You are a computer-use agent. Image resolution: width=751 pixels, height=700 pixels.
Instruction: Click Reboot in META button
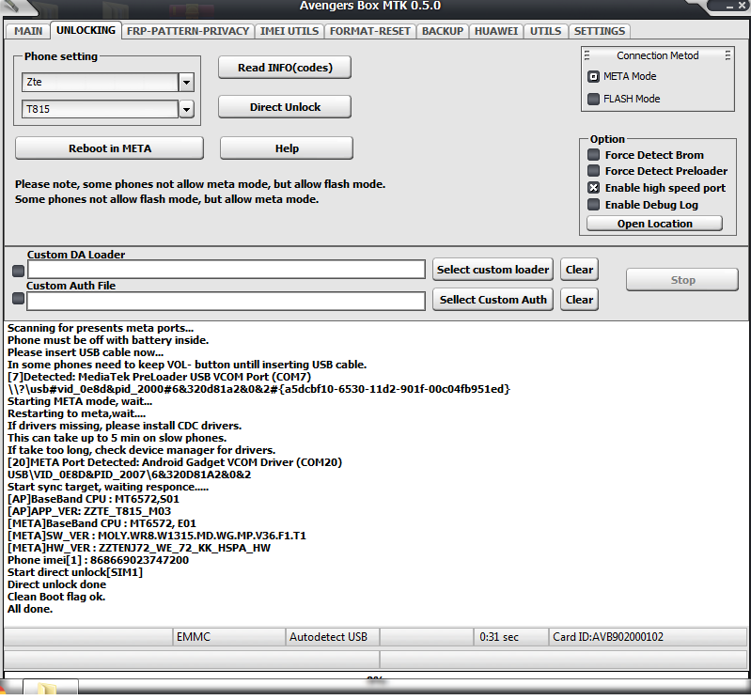110,148
